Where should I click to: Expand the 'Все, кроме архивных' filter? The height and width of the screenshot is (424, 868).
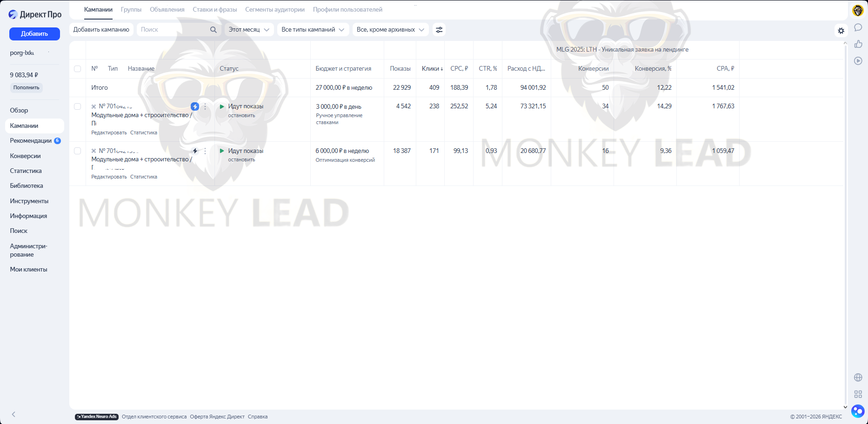tap(390, 30)
